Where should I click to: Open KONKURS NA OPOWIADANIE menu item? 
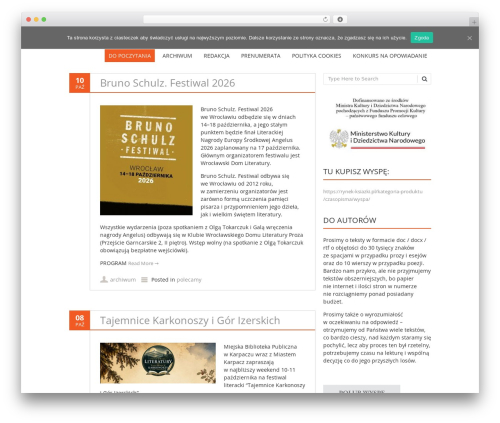click(x=390, y=56)
